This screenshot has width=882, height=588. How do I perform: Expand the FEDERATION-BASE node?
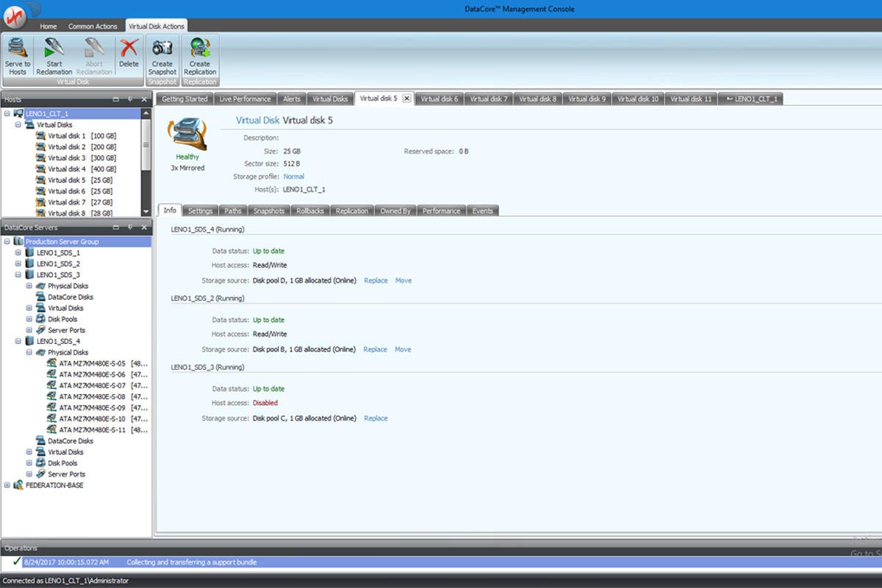point(7,485)
